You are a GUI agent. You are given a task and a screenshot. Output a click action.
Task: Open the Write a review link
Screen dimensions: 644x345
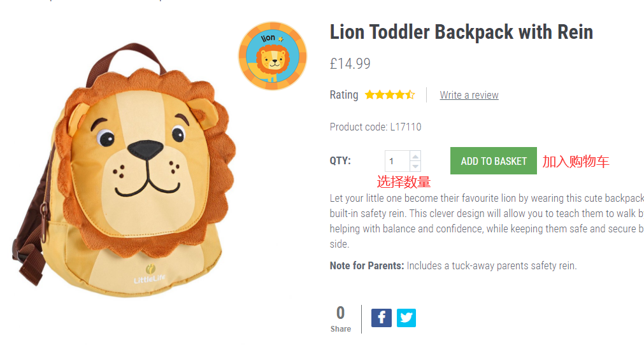pos(469,95)
